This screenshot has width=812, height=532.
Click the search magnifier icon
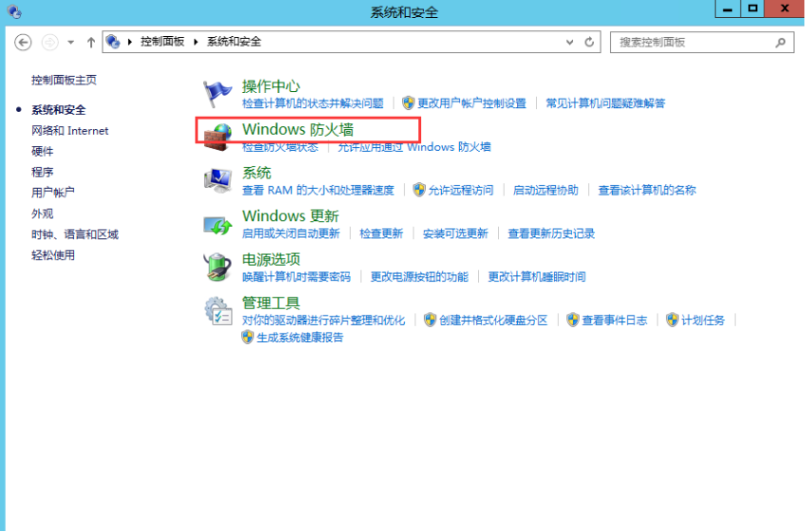pos(781,43)
